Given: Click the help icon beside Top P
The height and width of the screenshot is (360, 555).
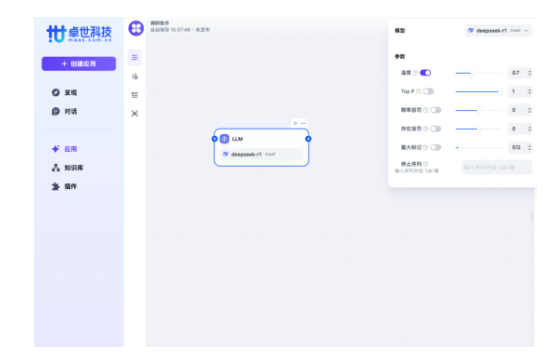Looking at the screenshot, I should tap(418, 91).
